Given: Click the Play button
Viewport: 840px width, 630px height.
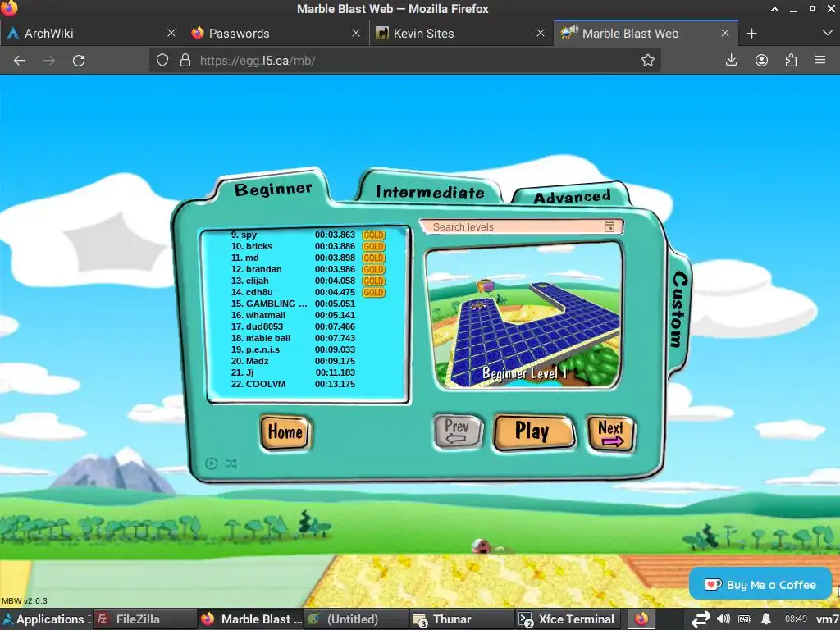Looking at the screenshot, I should point(533,431).
